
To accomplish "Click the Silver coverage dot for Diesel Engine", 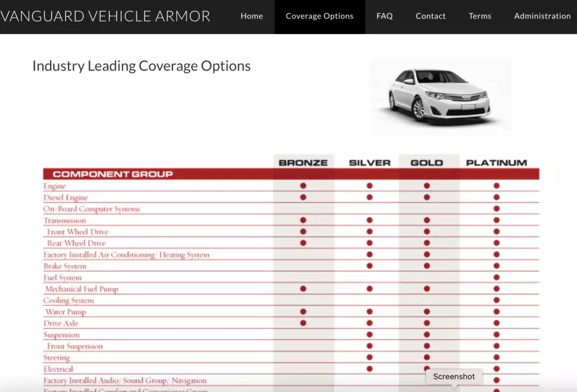I will 369,197.
